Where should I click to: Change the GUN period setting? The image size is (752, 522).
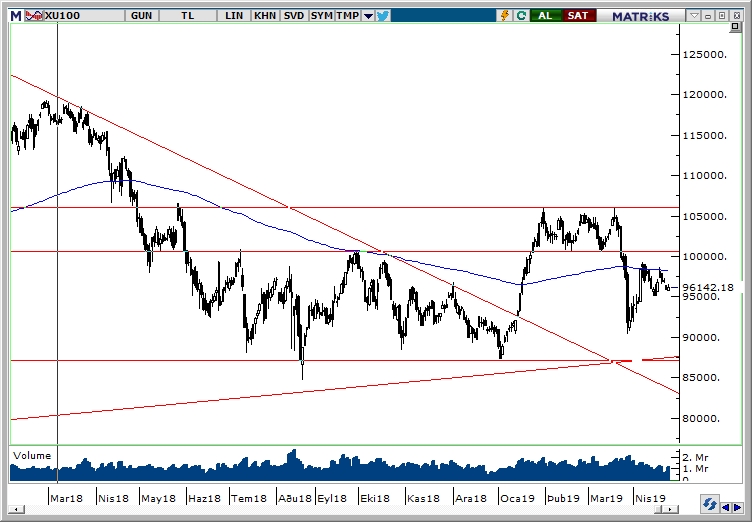pos(141,16)
